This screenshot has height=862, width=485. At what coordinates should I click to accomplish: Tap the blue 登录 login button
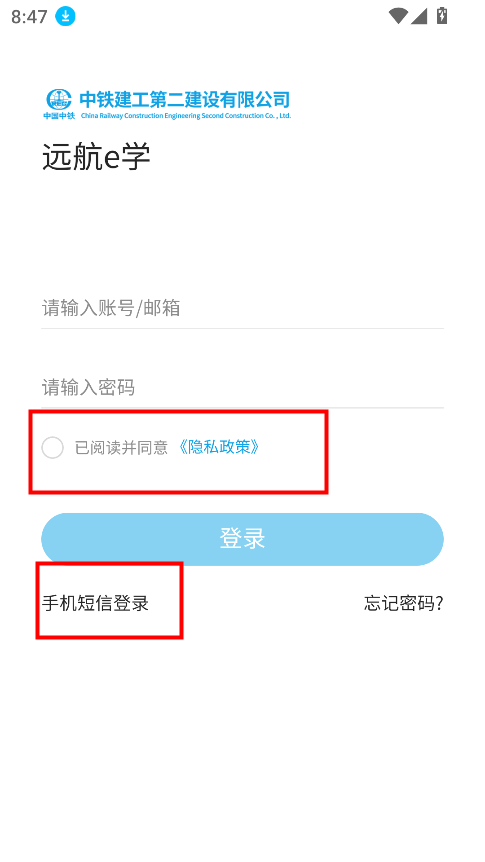pos(242,539)
